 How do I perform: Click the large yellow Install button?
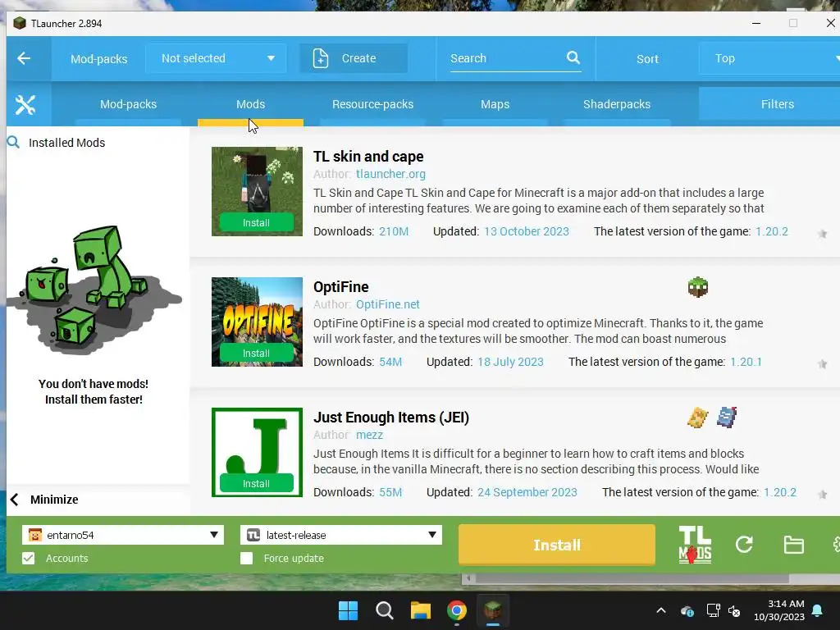tap(557, 545)
